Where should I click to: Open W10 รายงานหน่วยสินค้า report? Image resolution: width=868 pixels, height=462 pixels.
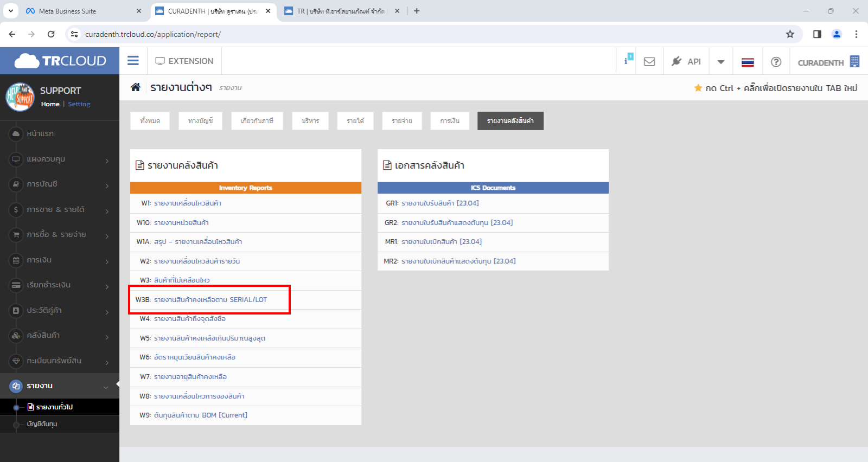[181, 223]
